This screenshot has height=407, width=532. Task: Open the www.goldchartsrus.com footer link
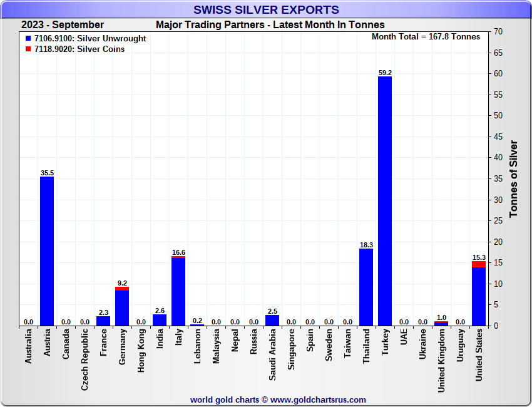click(318, 399)
